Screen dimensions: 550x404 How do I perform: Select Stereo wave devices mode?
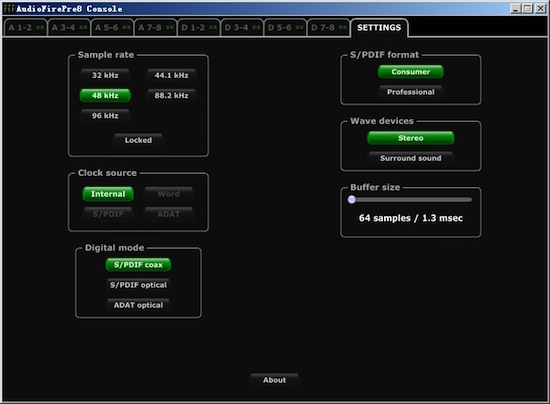pyautogui.click(x=411, y=138)
